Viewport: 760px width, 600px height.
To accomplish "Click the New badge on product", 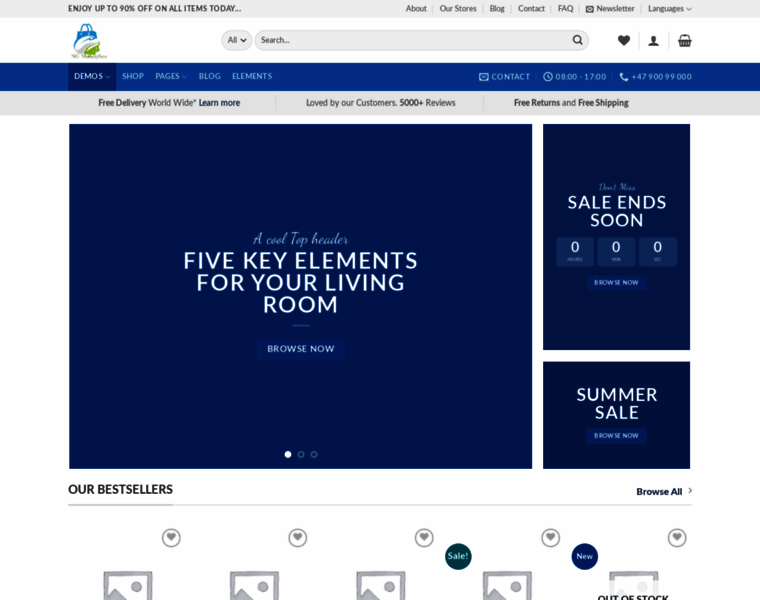I will click(x=585, y=556).
